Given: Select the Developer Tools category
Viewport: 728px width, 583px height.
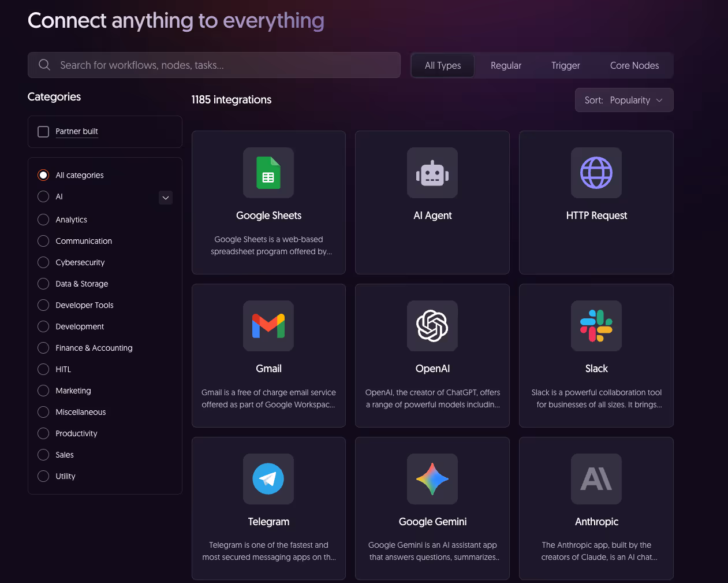Looking at the screenshot, I should coord(43,305).
